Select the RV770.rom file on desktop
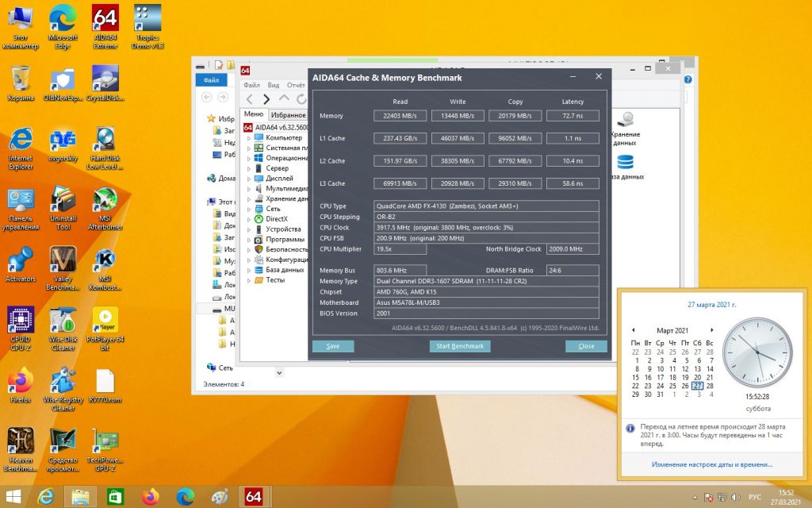The image size is (812, 508). pos(105,386)
